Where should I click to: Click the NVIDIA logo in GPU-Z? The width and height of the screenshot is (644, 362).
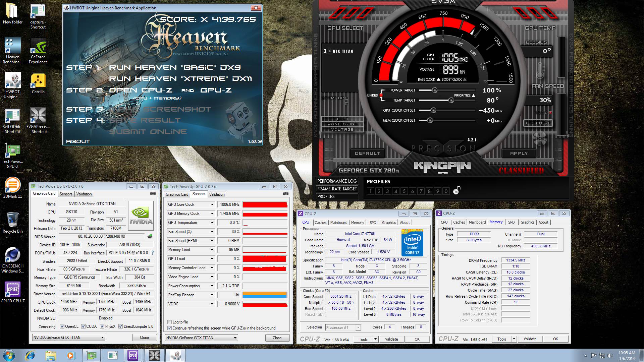(141, 215)
